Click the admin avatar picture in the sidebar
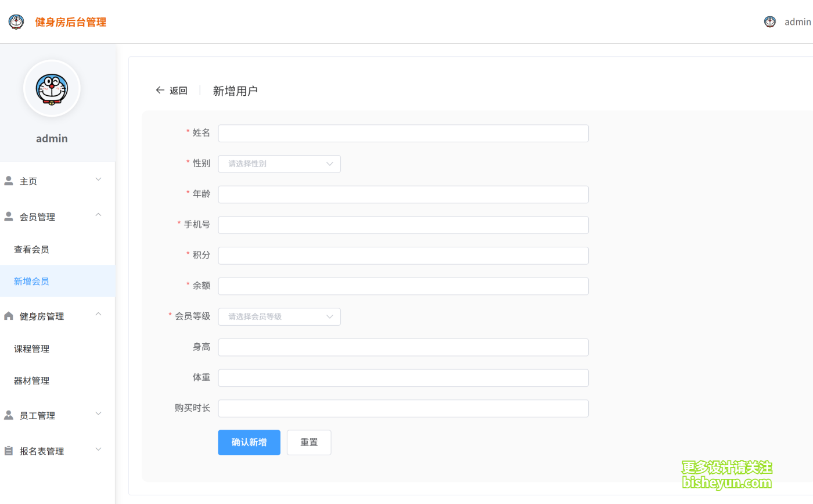Image resolution: width=813 pixels, height=504 pixels. [x=52, y=88]
